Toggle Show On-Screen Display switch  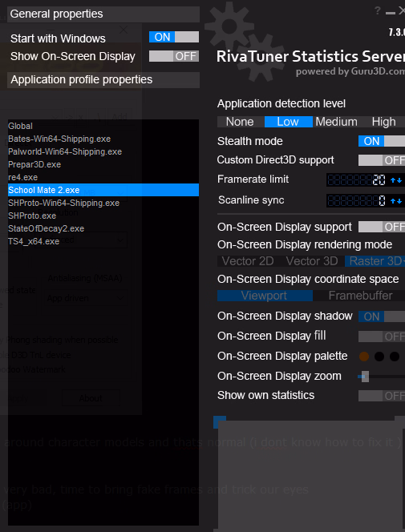174,56
